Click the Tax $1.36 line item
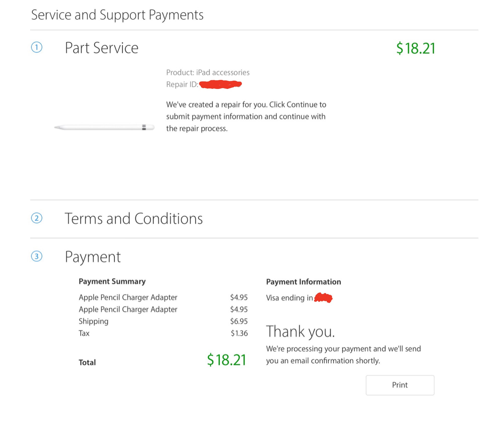Screen dimensions: 504x431 (163, 333)
